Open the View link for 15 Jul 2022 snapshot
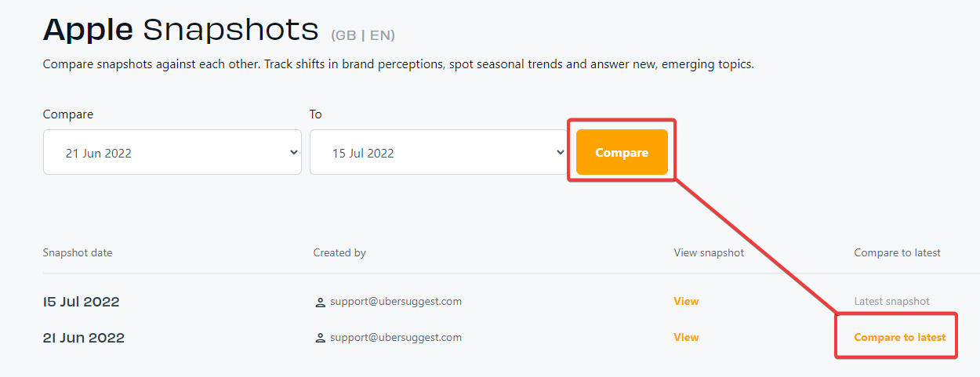 click(x=686, y=301)
